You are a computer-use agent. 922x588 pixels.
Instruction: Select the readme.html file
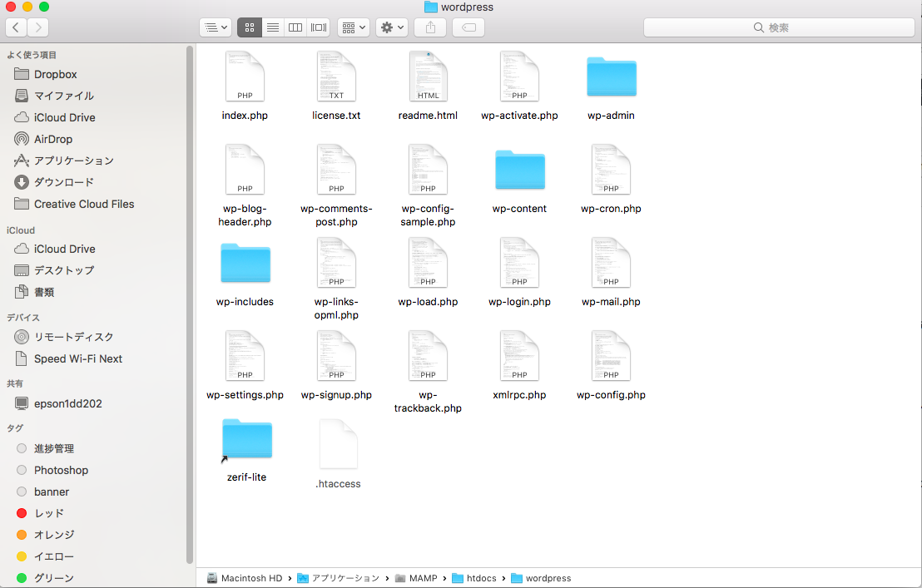[x=428, y=77]
